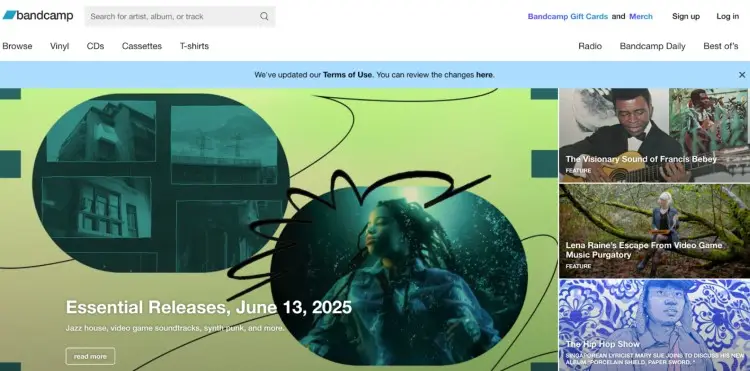Open the Merch link

[x=640, y=16]
